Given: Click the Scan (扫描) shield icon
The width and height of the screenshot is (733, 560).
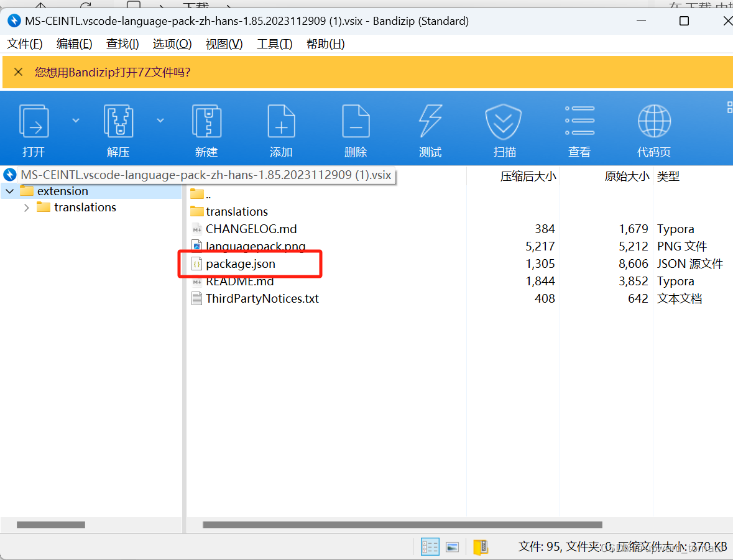Looking at the screenshot, I should [x=504, y=122].
